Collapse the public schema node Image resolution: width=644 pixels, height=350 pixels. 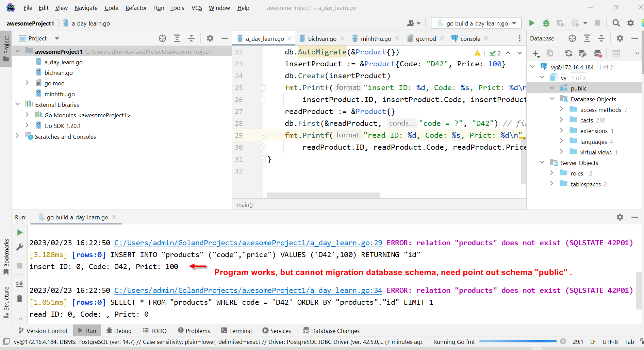(552, 88)
